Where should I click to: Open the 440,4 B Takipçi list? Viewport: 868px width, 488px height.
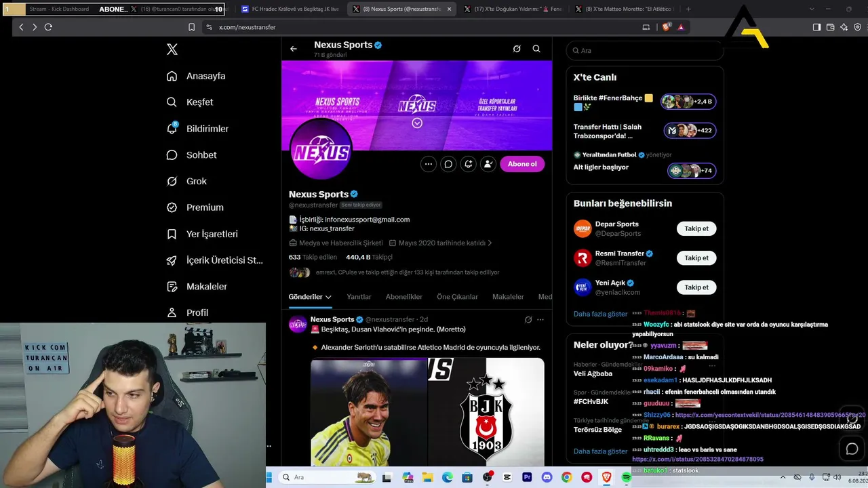370,257
